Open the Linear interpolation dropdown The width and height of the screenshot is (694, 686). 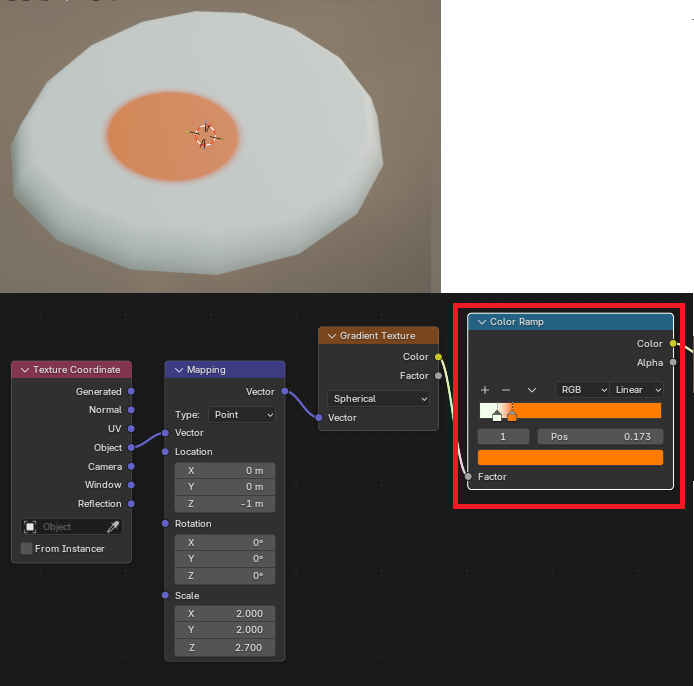point(638,390)
